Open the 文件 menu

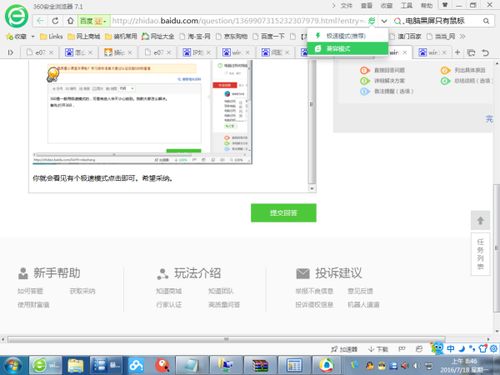346,6
